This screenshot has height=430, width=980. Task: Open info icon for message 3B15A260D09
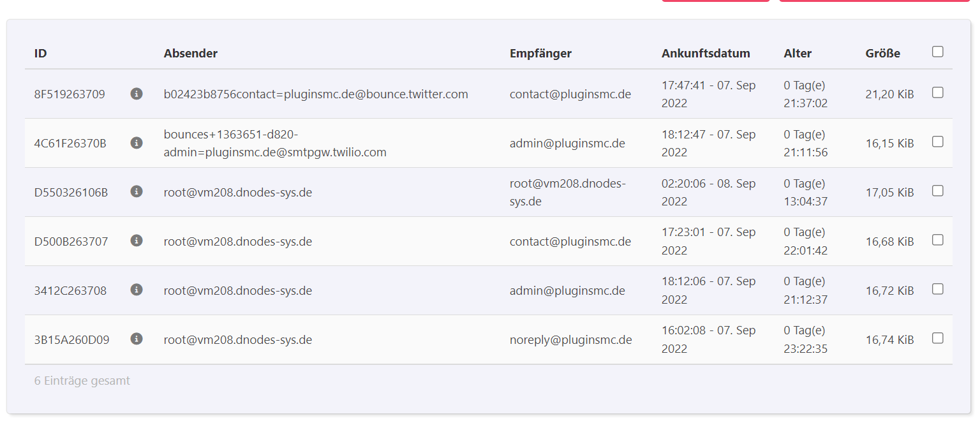[x=136, y=339]
